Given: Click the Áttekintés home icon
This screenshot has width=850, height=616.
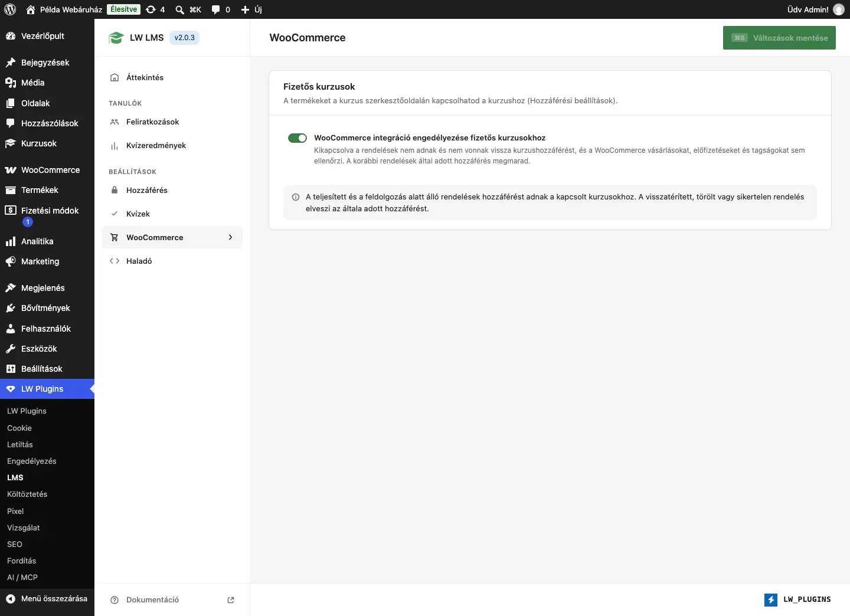Looking at the screenshot, I should tap(115, 77).
